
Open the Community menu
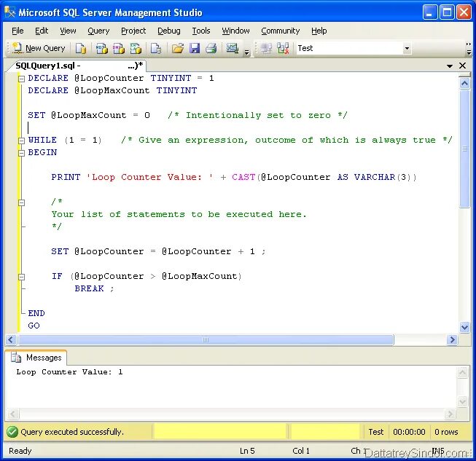(280, 31)
